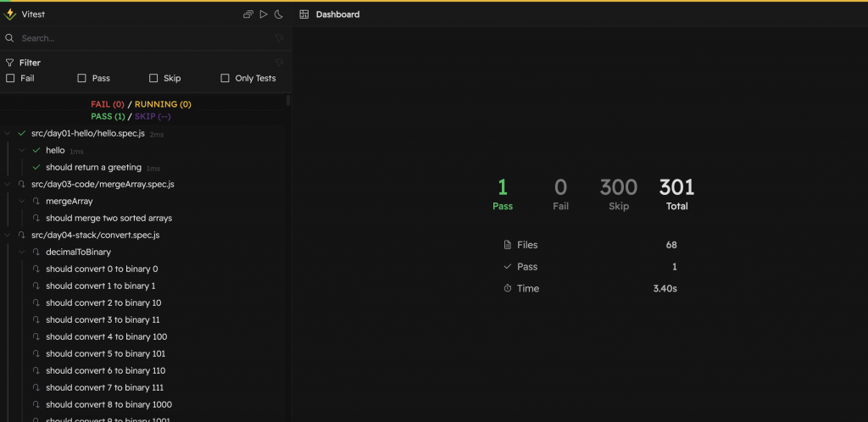
Task: Click skip icon on 'should convert 0 to binary 0'
Action: pos(36,269)
